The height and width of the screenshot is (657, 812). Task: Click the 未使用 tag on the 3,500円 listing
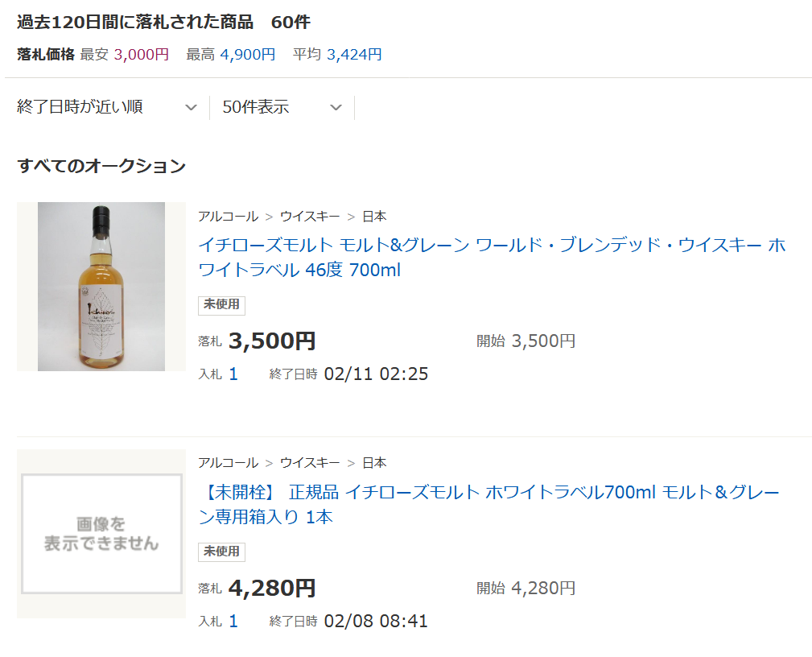[x=221, y=305]
